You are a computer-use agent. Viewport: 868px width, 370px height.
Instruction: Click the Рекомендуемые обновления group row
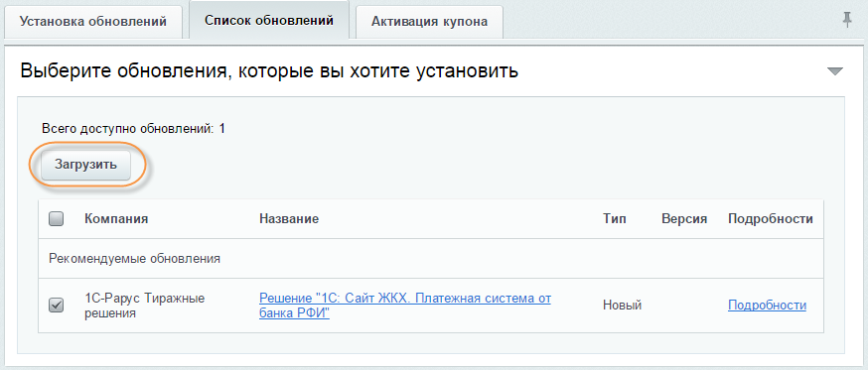pos(431,258)
